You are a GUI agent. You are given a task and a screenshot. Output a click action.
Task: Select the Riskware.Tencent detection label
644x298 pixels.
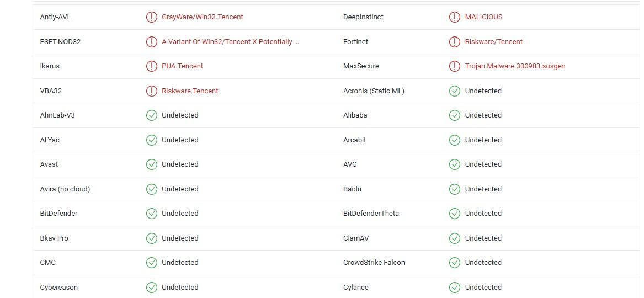[190, 91]
